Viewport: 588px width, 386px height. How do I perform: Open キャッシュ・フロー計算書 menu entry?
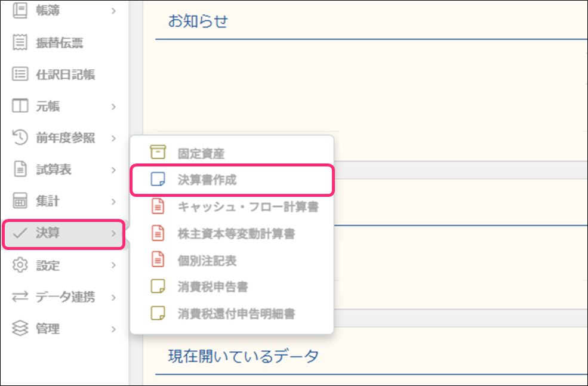coord(247,207)
